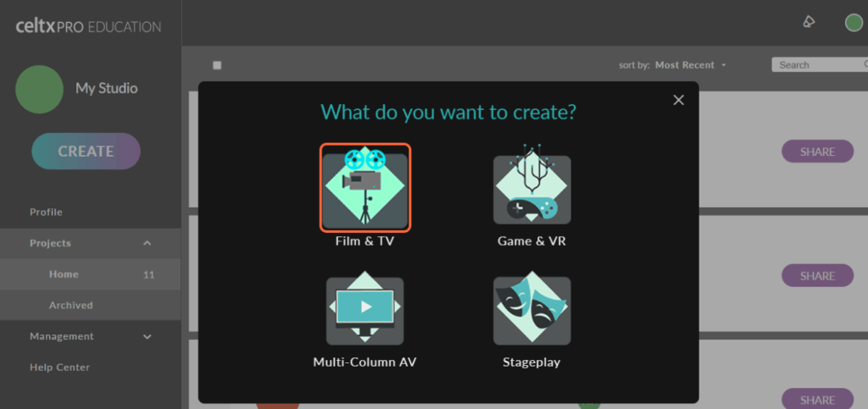Expand the Management section chevron
Viewport: 868px width, 409px height.
click(x=147, y=336)
